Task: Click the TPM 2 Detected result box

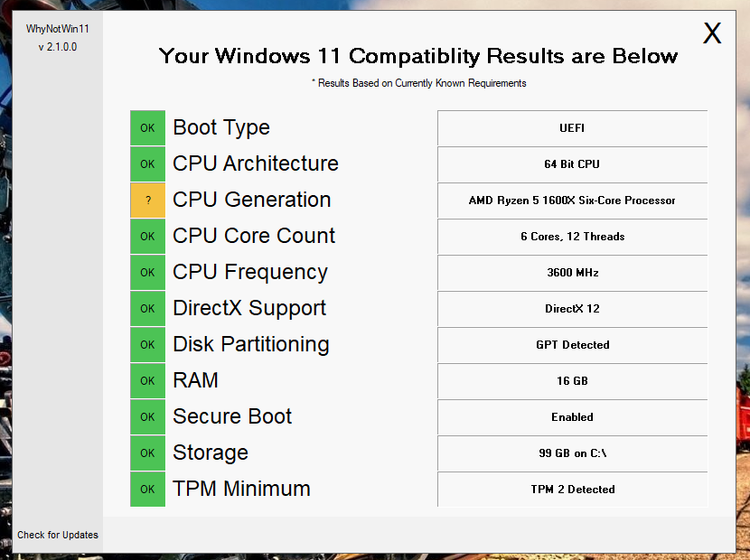Action: 572,490
